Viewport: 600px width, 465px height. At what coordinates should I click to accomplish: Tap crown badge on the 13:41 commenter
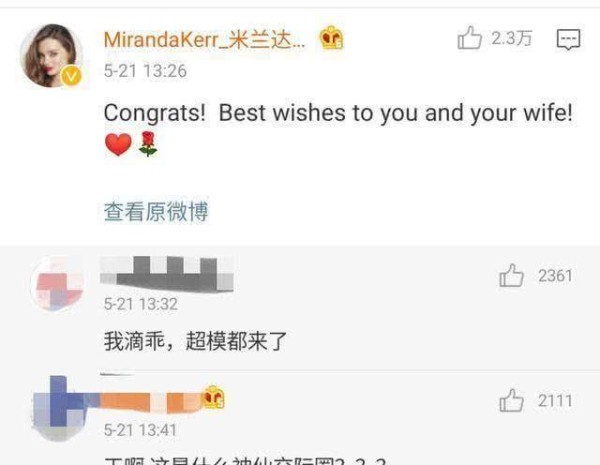(x=214, y=397)
